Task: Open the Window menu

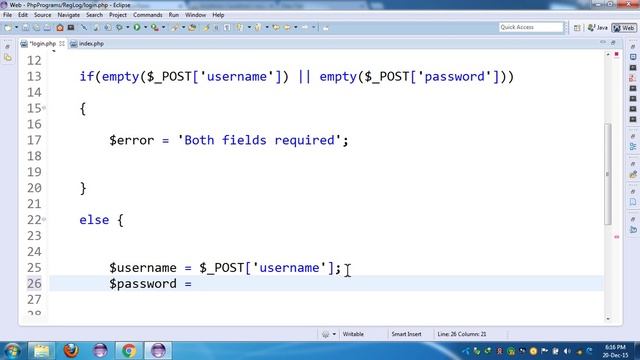Action: click(196, 15)
